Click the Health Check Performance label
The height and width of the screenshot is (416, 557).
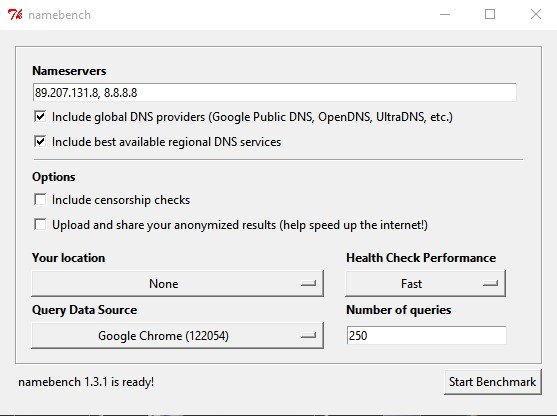[421, 258]
